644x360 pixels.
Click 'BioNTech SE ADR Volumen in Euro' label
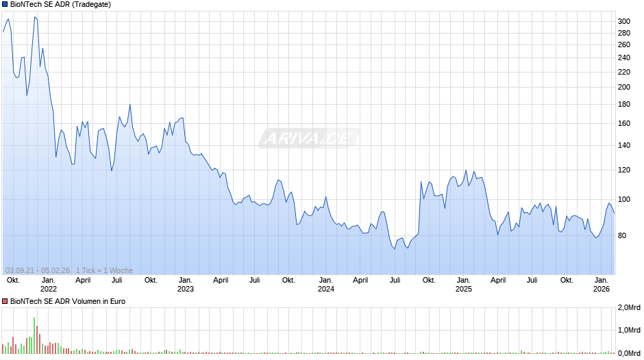tap(68, 301)
